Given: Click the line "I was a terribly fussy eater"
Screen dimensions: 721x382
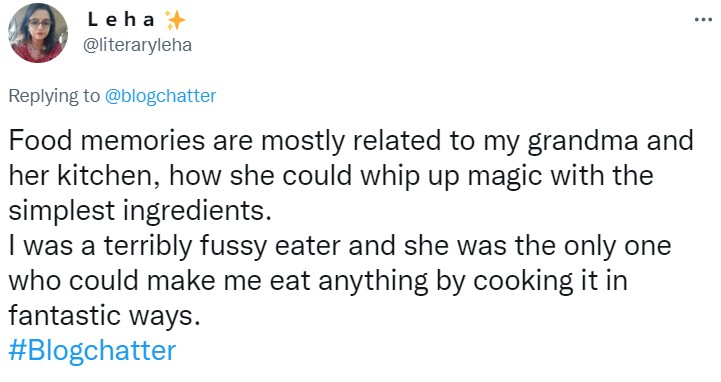Looking at the screenshot, I should point(340,245).
